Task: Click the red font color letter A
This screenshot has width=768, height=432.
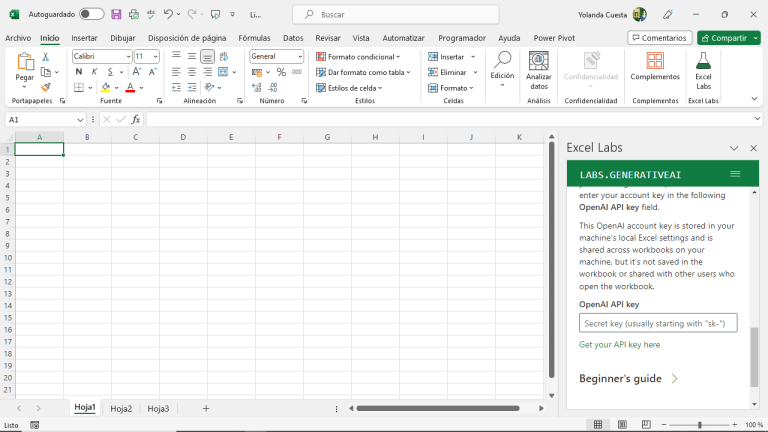Action: pyautogui.click(x=130, y=88)
